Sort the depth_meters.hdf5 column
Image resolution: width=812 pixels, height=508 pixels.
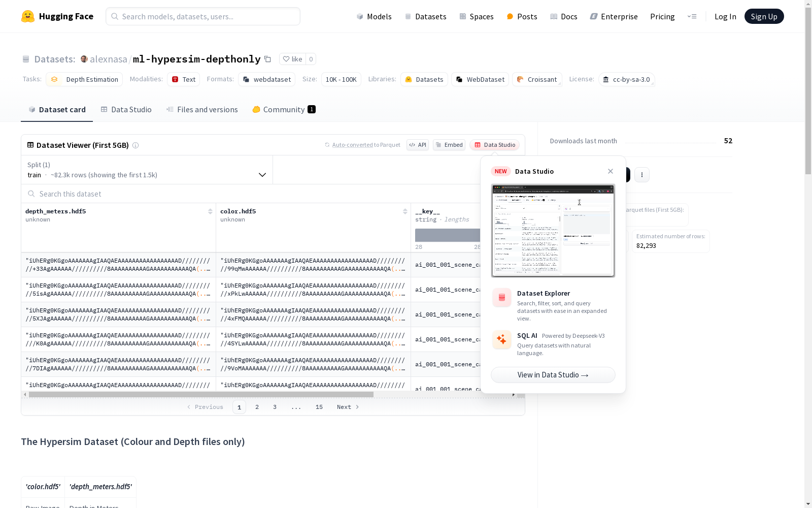click(x=210, y=211)
